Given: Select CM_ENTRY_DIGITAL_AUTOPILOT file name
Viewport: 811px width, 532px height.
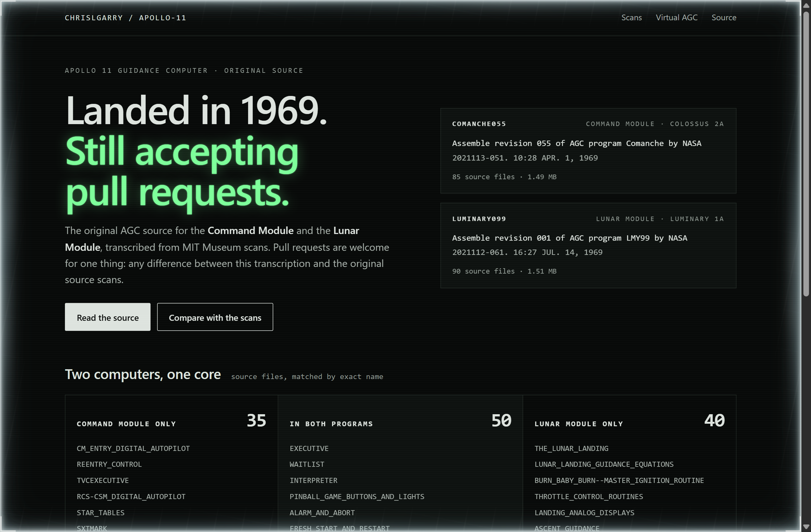Looking at the screenshot, I should click(133, 448).
